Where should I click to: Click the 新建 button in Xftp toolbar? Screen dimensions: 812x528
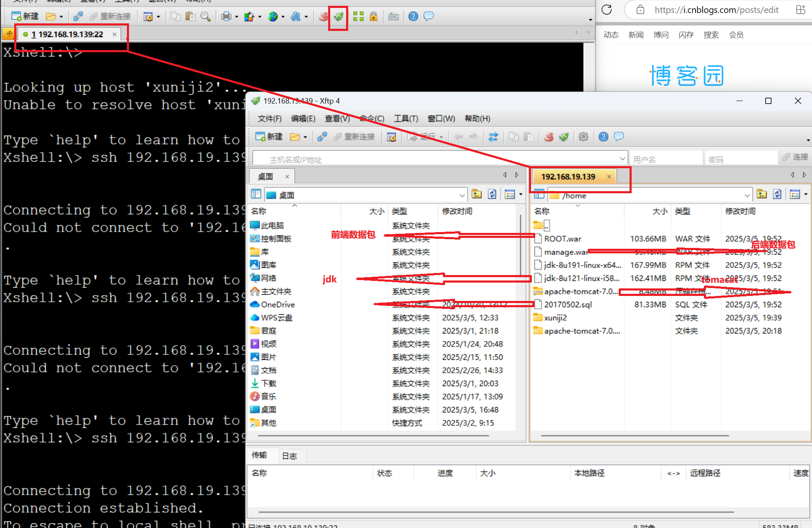pos(269,137)
